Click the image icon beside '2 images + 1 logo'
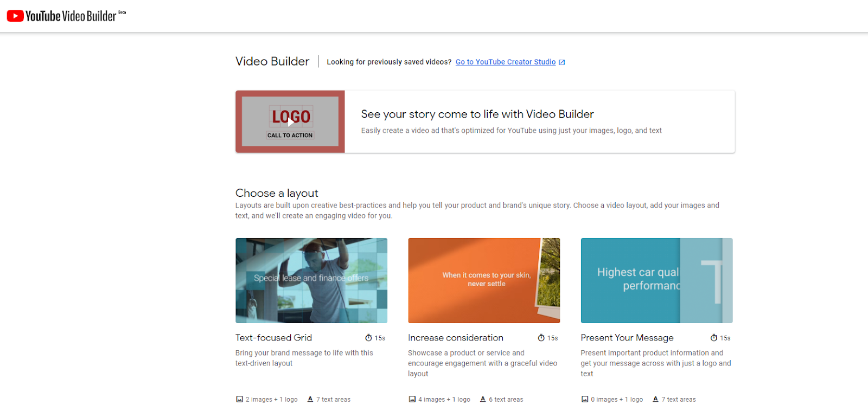 [239, 399]
